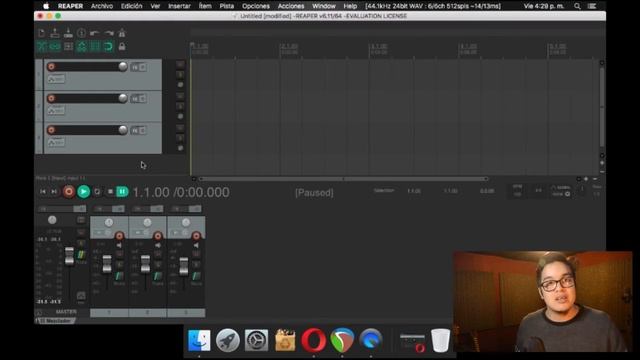Arm mixer channel 1 for recording

(x=119, y=236)
